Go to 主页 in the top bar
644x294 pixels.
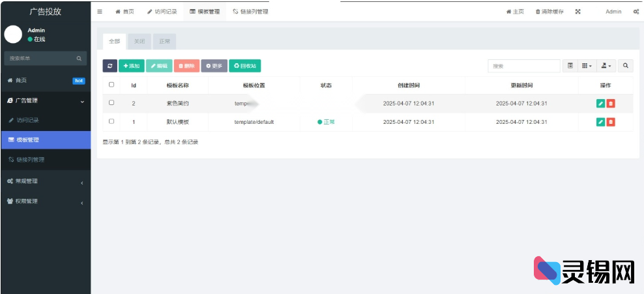[515, 12]
